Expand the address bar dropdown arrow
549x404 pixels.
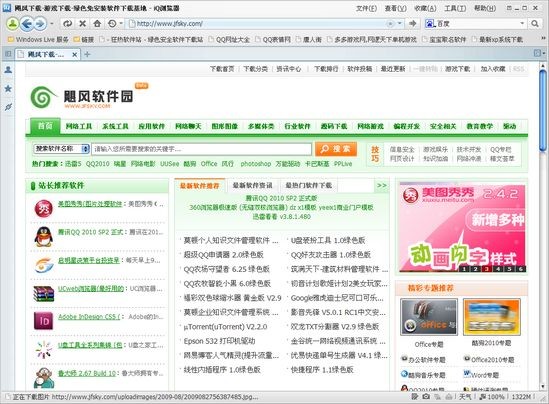pyautogui.click(x=399, y=23)
